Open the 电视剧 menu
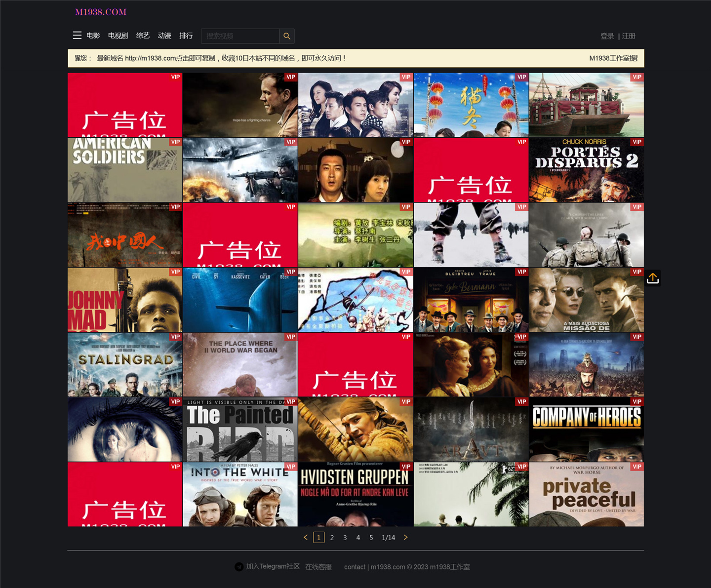Image resolution: width=711 pixels, height=588 pixels. (118, 36)
